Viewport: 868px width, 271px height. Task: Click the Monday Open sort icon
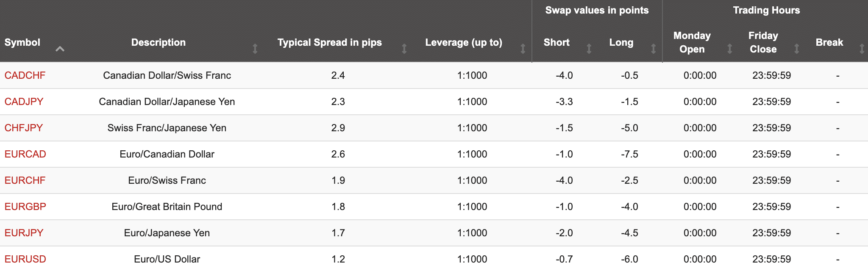tap(730, 49)
